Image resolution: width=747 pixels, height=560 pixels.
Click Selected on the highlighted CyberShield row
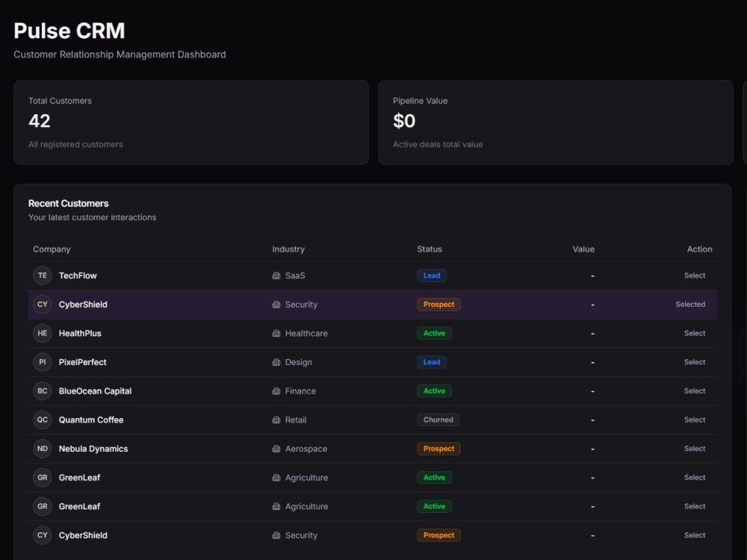pos(690,305)
